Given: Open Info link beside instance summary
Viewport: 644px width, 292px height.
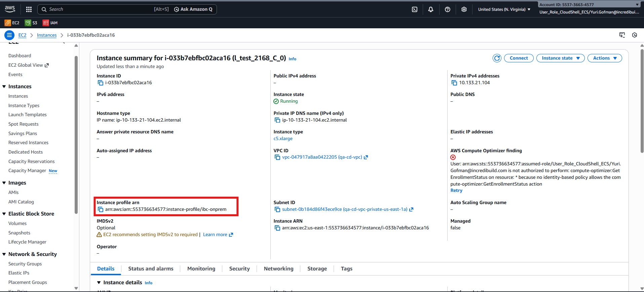Looking at the screenshot, I should (292, 59).
